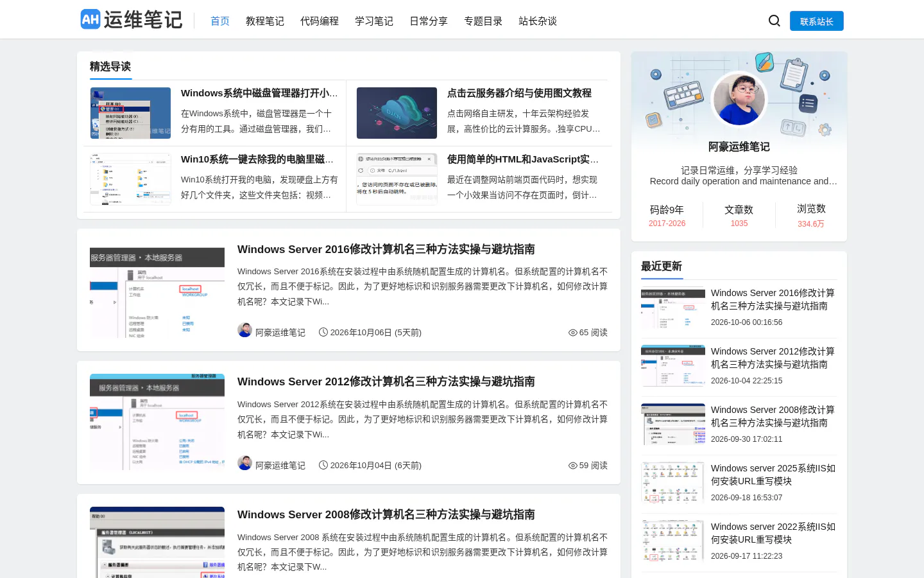Open sidebar recent item Windows Server 2016修改计算
This screenshot has height=578, width=924.
(773, 299)
